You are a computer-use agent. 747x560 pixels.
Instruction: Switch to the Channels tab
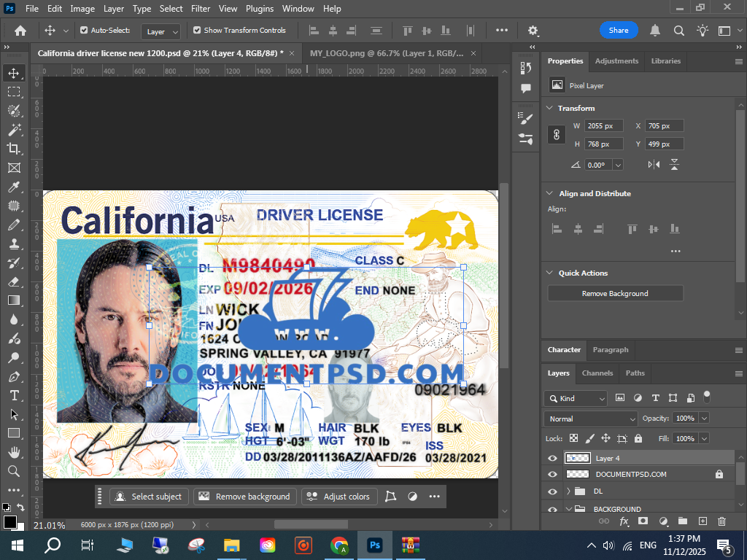click(x=597, y=373)
